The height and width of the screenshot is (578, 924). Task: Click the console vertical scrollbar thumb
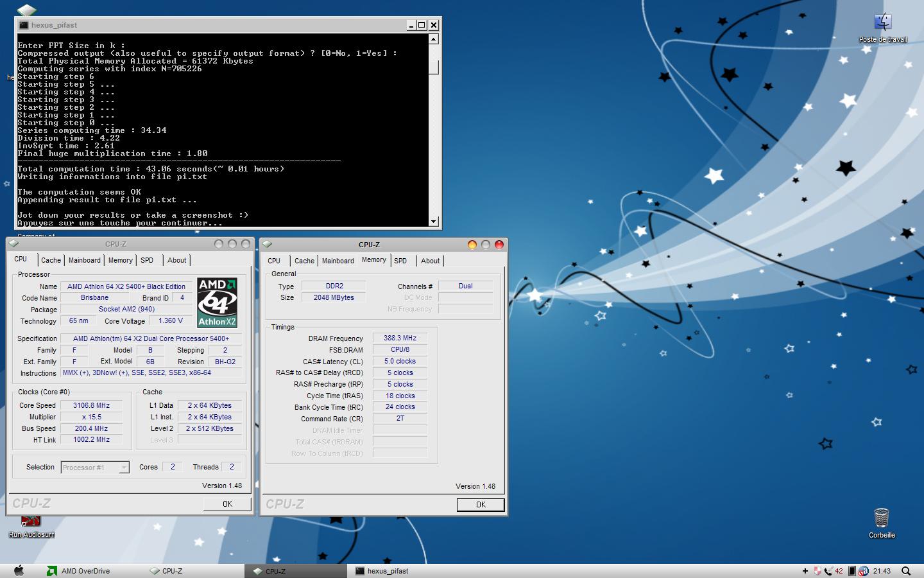[434, 67]
